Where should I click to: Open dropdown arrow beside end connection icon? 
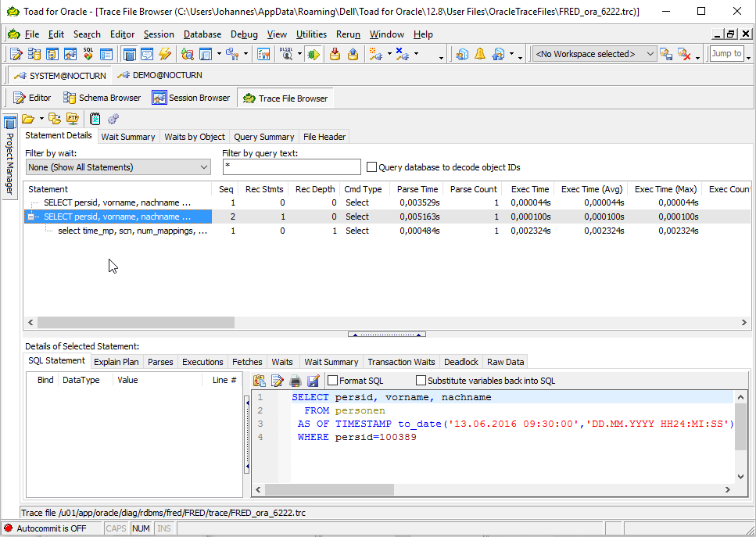point(416,54)
